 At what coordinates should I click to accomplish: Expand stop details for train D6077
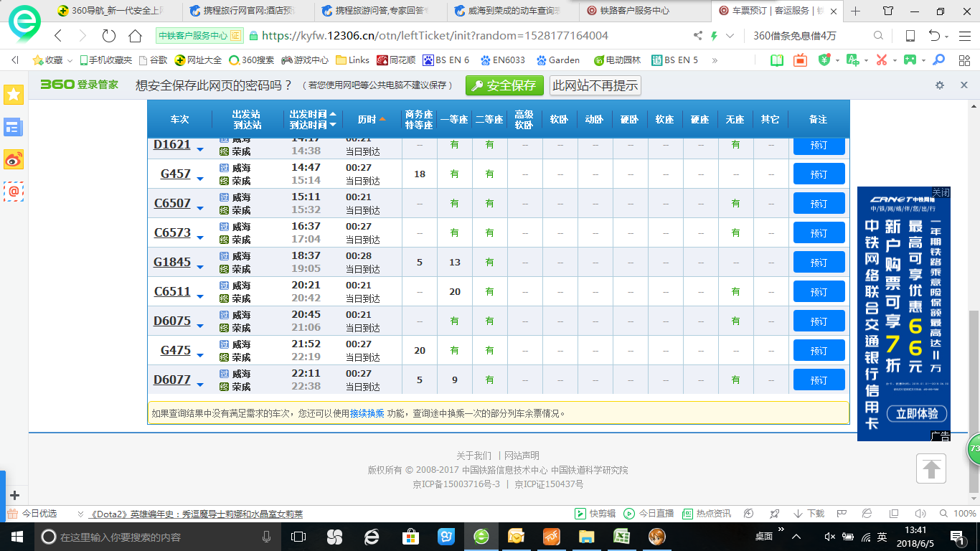(x=200, y=385)
